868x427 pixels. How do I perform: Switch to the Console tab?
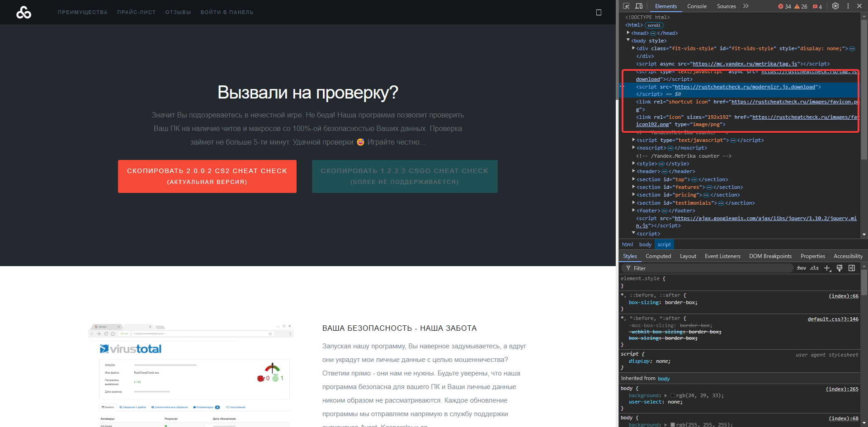697,6
